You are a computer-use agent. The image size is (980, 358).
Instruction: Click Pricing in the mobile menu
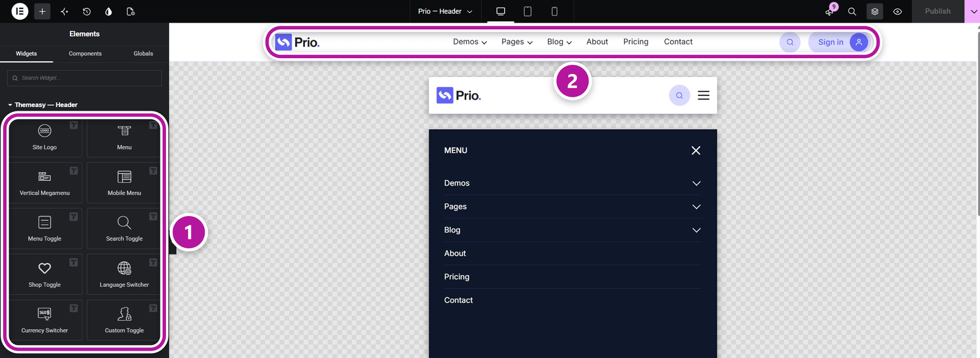tap(457, 277)
